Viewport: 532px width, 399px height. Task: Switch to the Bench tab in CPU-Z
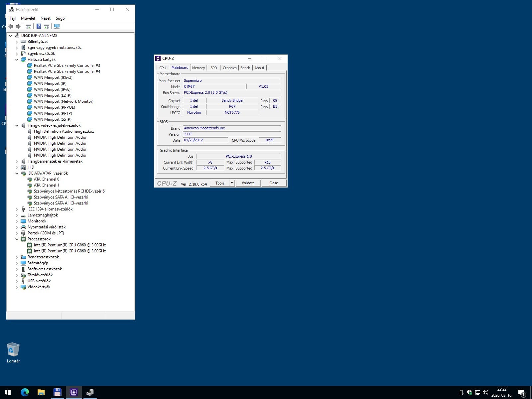click(x=245, y=68)
